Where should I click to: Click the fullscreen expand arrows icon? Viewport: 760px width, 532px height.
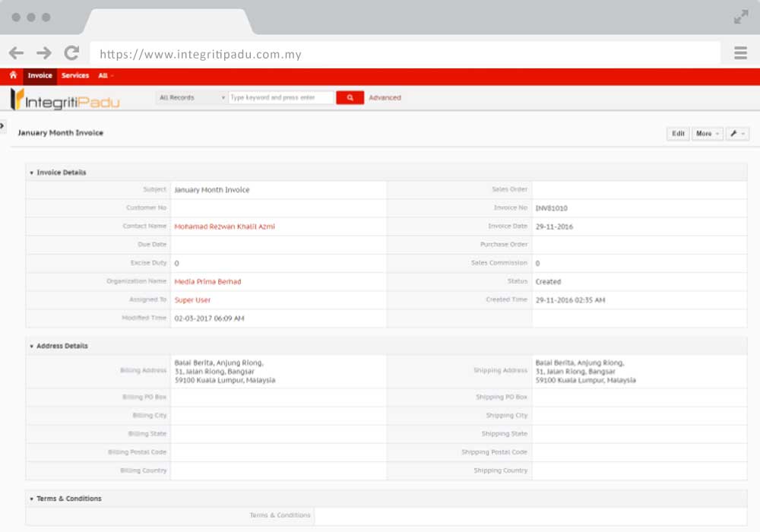tap(740, 17)
